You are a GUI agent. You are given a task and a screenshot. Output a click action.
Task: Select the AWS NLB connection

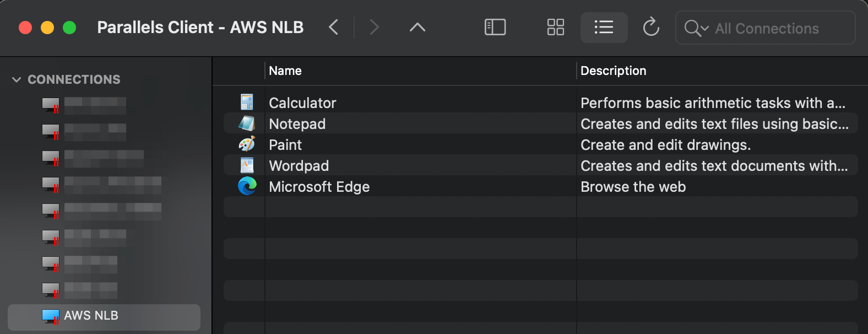[91, 316]
